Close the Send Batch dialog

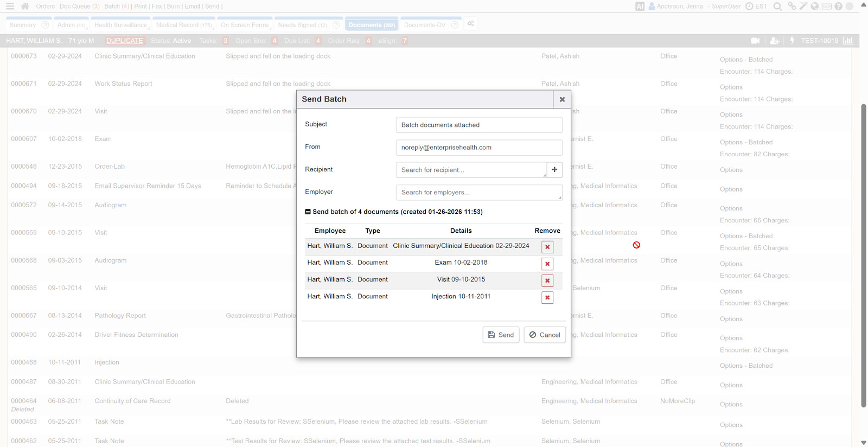pyautogui.click(x=562, y=99)
